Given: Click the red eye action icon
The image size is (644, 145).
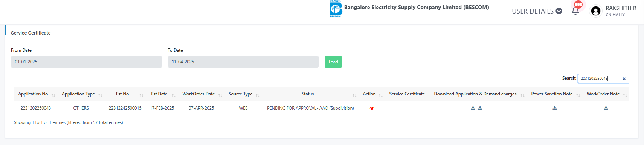Looking at the screenshot, I should (372, 108).
